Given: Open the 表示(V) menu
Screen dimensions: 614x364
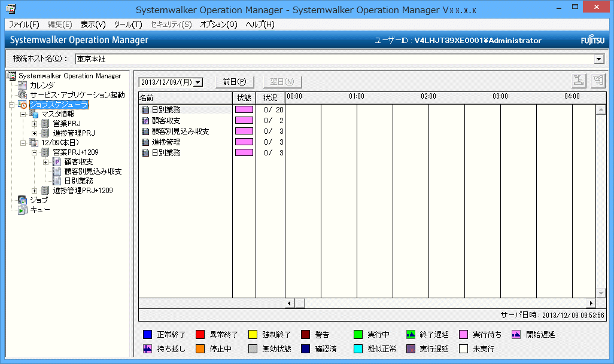Looking at the screenshot, I should (x=93, y=25).
